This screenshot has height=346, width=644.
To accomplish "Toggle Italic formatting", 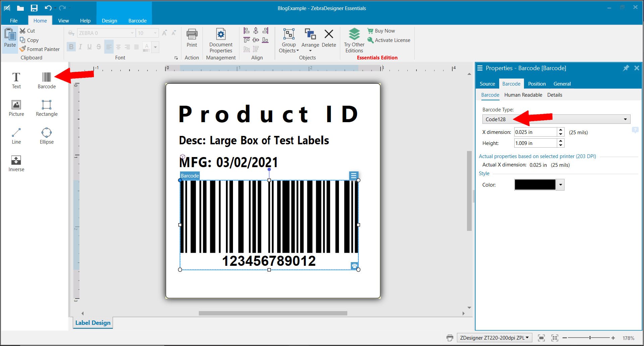I will click(80, 47).
